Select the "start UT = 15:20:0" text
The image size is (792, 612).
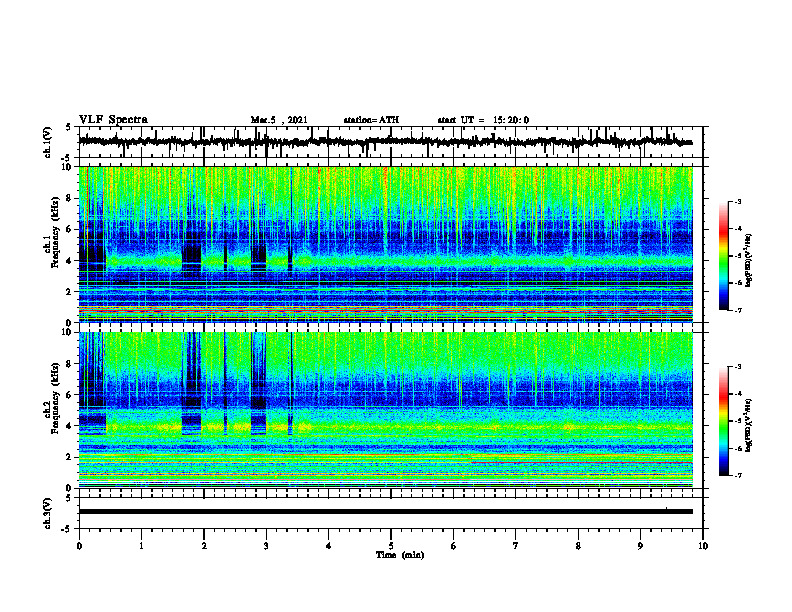click(483, 120)
